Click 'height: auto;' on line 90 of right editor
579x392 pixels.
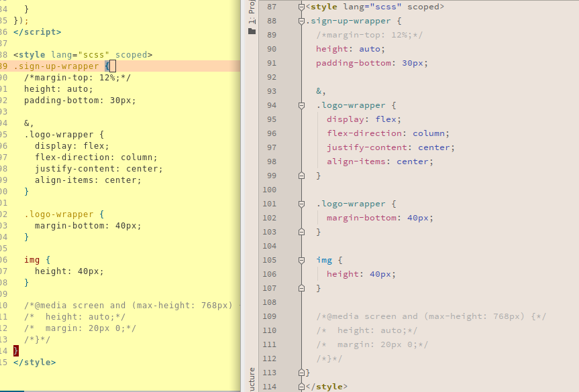[x=350, y=49]
